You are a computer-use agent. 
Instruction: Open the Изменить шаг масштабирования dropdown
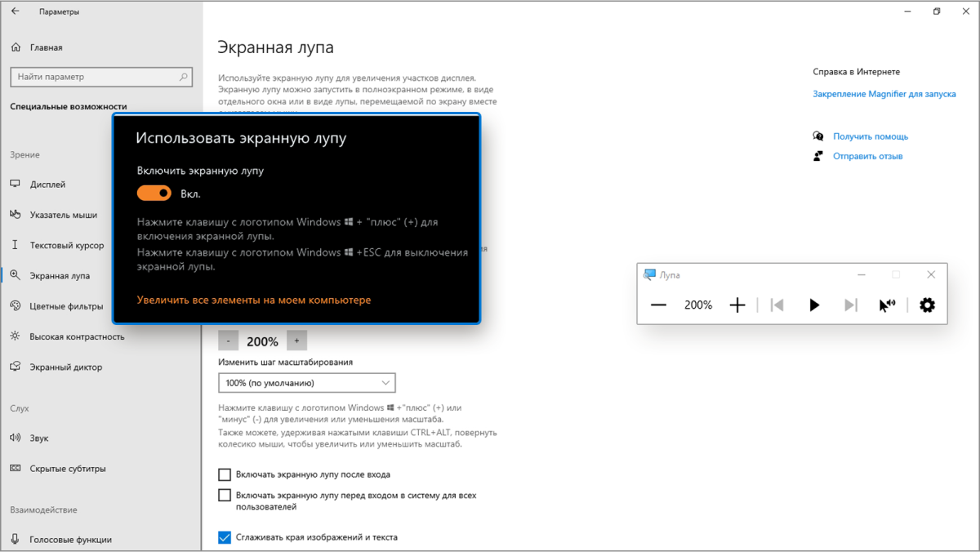point(307,382)
